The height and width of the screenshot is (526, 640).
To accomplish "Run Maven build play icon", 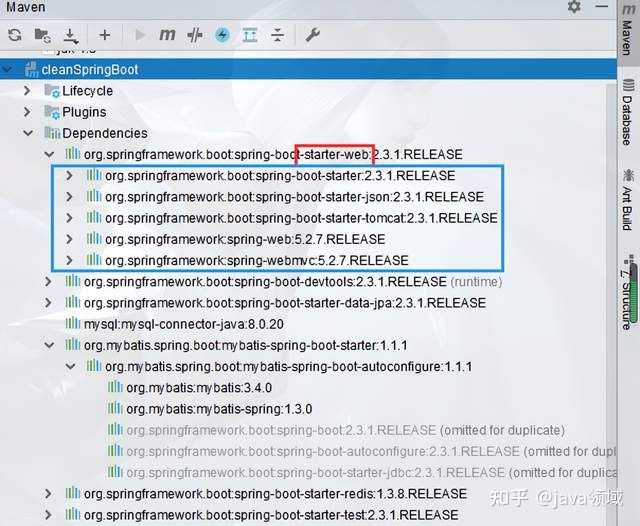I will click(x=140, y=35).
